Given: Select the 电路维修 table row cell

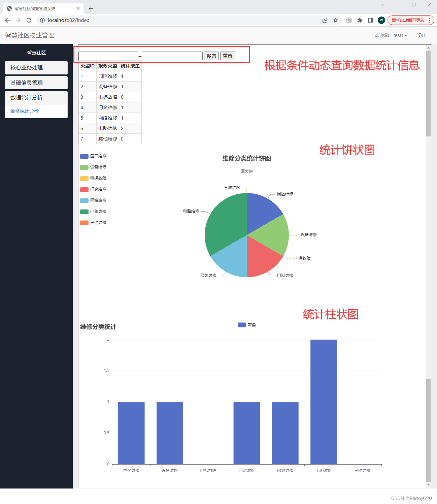Looking at the screenshot, I should pyautogui.click(x=108, y=128).
